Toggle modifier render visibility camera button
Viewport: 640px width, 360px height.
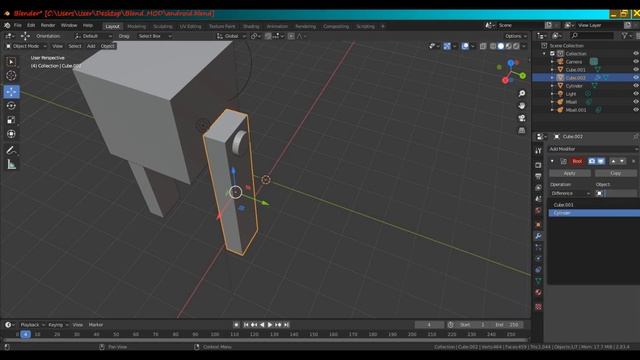[x=592, y=161]
